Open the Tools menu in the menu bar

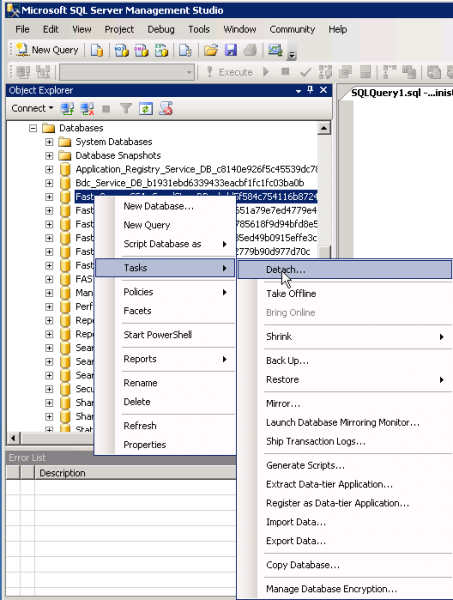coord(199,29)
